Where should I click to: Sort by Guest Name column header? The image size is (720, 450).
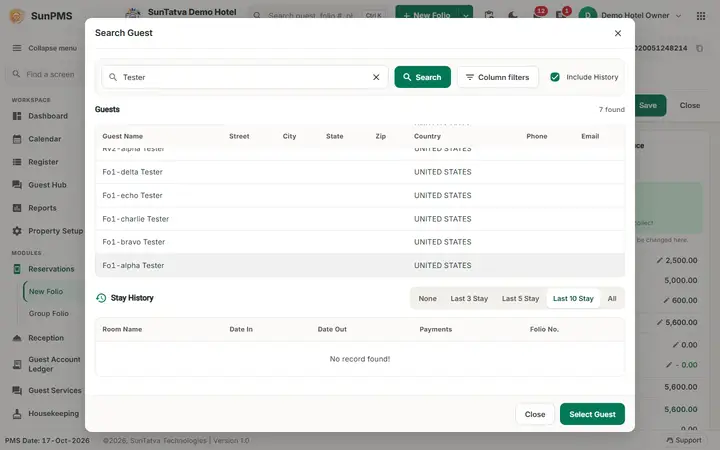click(123, 136)
